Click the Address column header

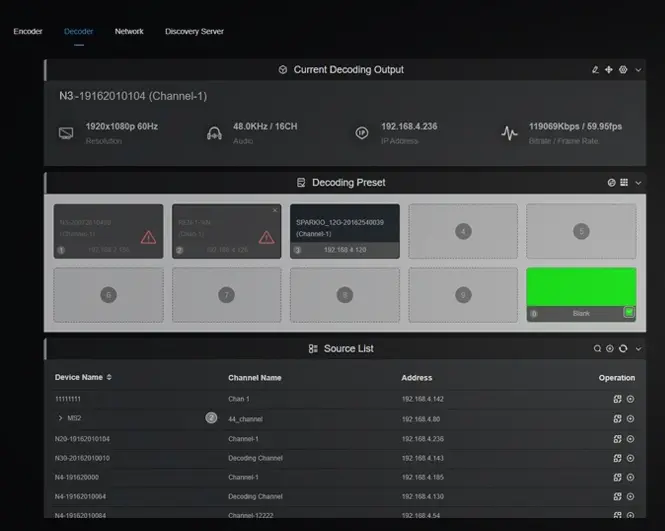click(416, 378)
